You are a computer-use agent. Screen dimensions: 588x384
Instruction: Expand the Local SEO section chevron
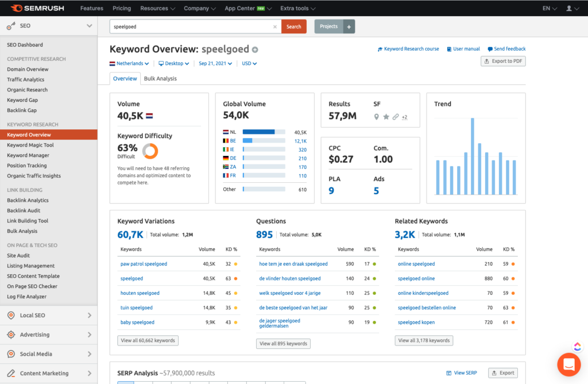[89, 316]
